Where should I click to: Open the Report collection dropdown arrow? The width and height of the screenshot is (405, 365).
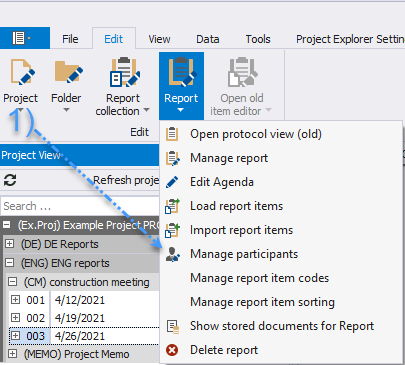pyautogui.click(x=146, y=110)
